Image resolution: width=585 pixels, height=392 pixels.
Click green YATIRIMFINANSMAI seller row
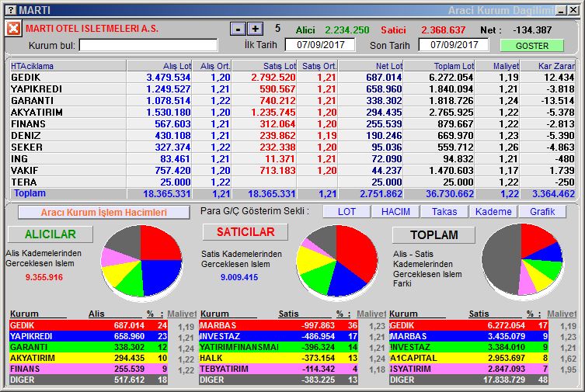click(279, 347)
